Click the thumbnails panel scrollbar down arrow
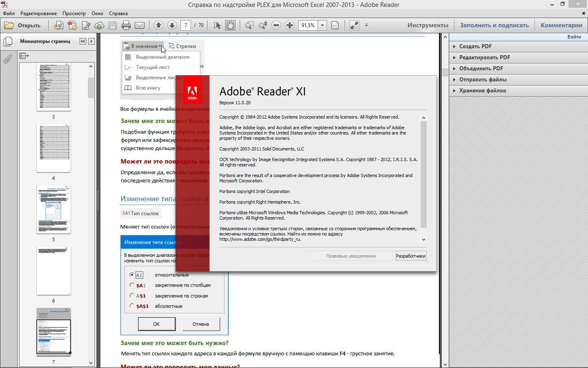 pyautogui.click(x=91, y=363)
